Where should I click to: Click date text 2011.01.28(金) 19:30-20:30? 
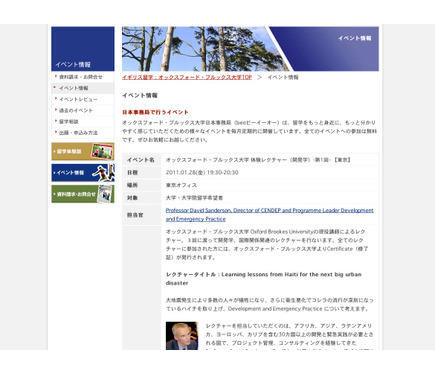[202, 173]
